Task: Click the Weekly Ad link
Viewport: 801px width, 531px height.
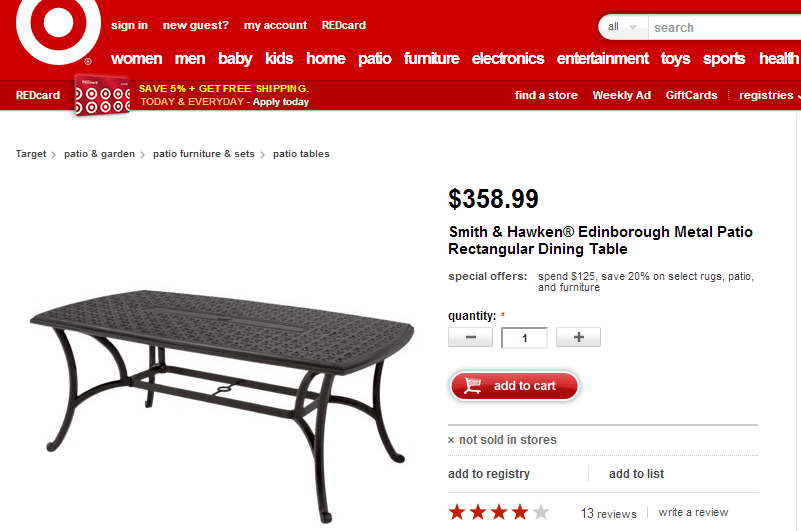Action: pos(621,95)
